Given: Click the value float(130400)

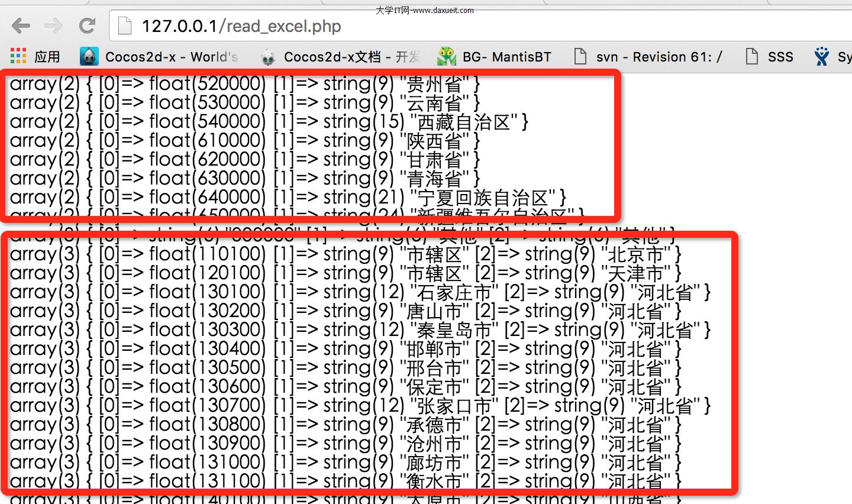Looking at the screenshot, I should point(207,348).
